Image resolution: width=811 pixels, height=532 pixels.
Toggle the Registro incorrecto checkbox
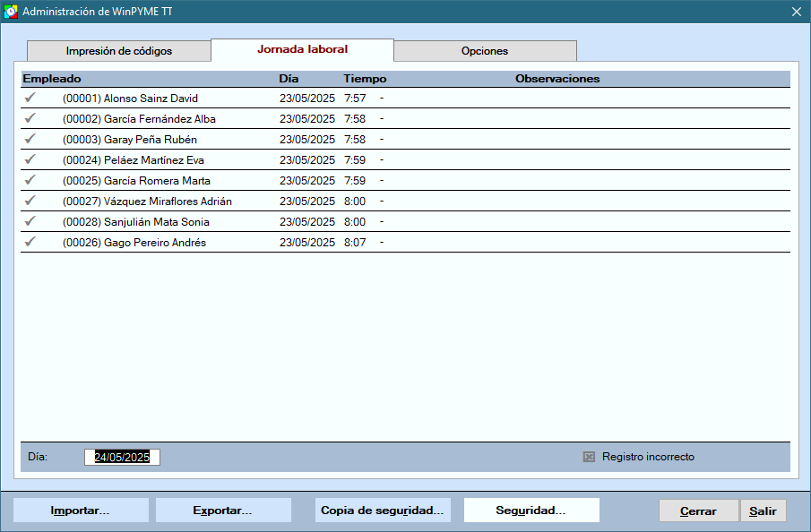[x=589, y=457]
